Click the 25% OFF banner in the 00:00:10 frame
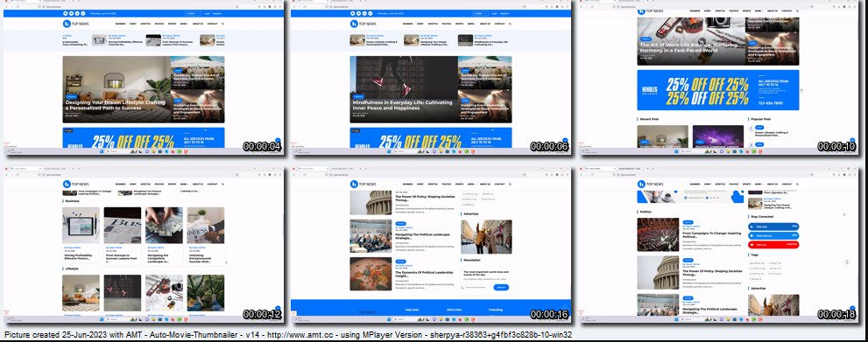 click(718, 90)
